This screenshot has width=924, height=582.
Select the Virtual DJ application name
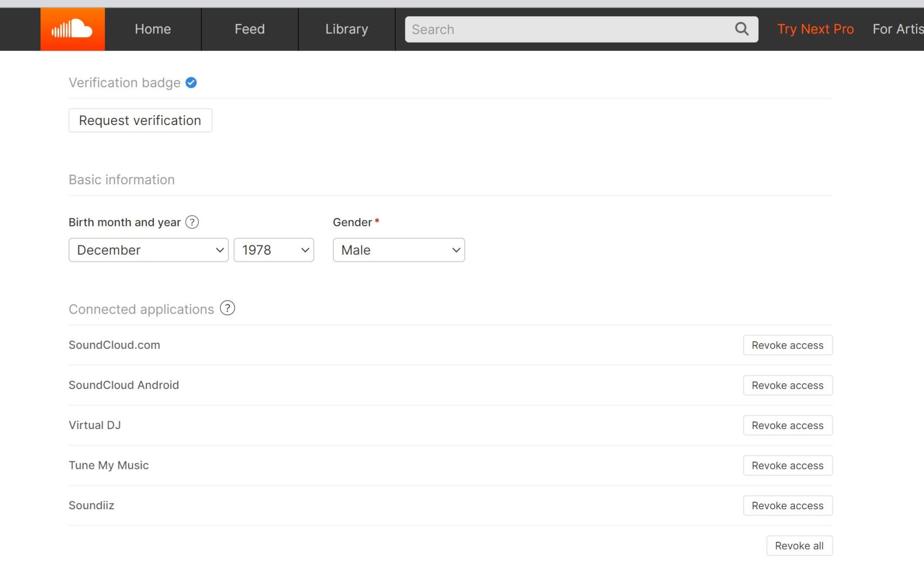coord(95,425)
